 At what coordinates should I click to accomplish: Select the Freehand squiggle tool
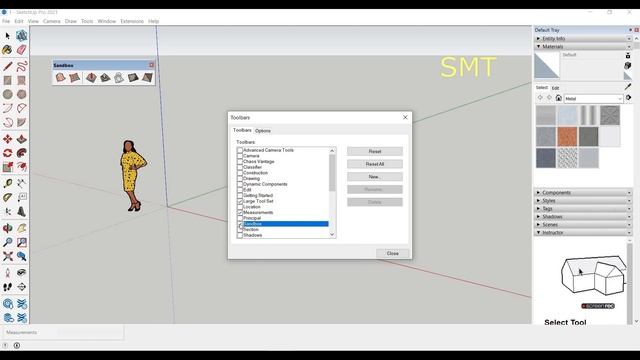point(22,66)
